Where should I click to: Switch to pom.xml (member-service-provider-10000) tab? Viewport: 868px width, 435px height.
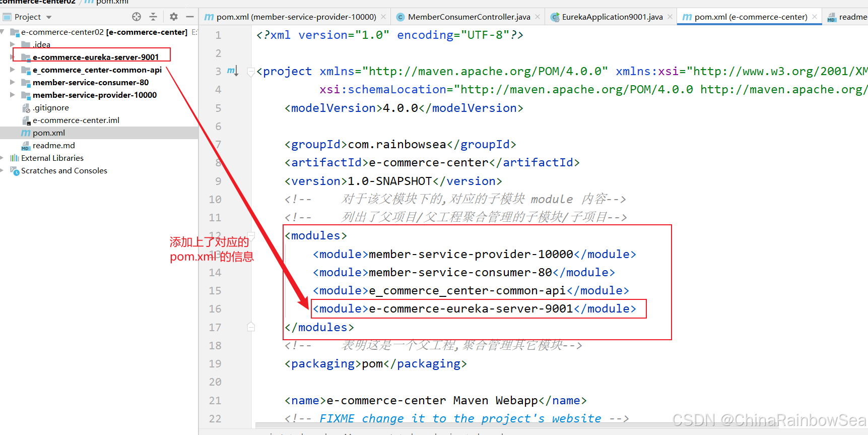[291, 17]
